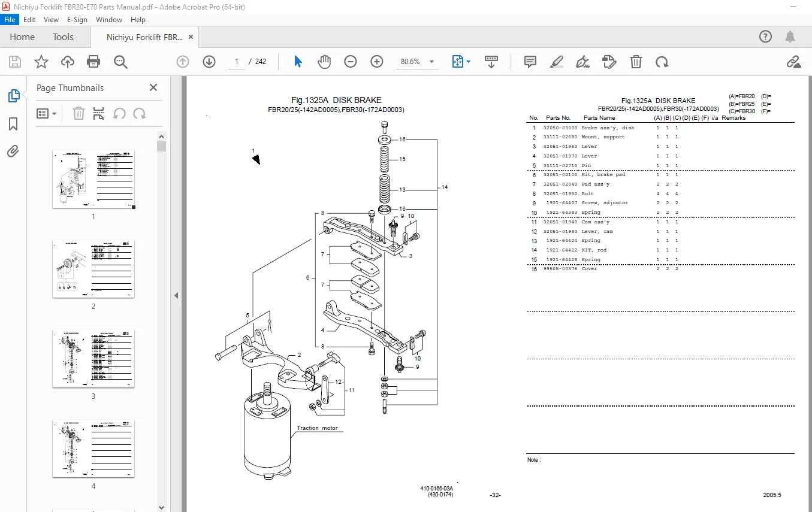Delete the page with the toolbar trash icon
The width and height of the screenshot is (812, 512).
636,62
